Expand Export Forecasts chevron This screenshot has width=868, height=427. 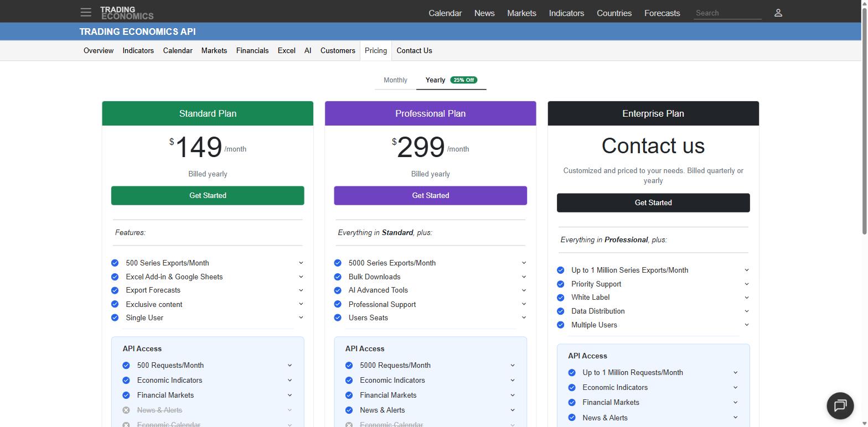click(301, 290)
